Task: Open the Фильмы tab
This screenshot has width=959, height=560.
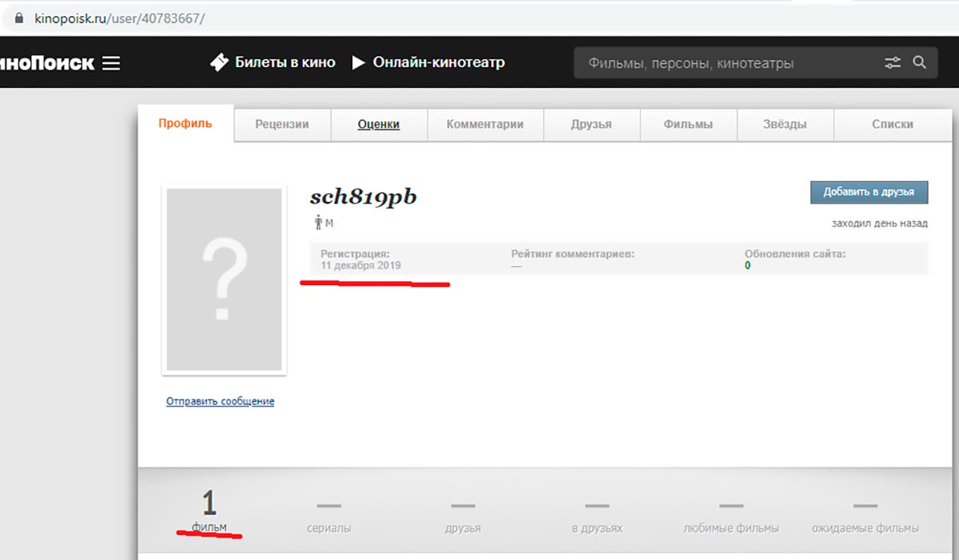Action: click(x=688, y=124)
